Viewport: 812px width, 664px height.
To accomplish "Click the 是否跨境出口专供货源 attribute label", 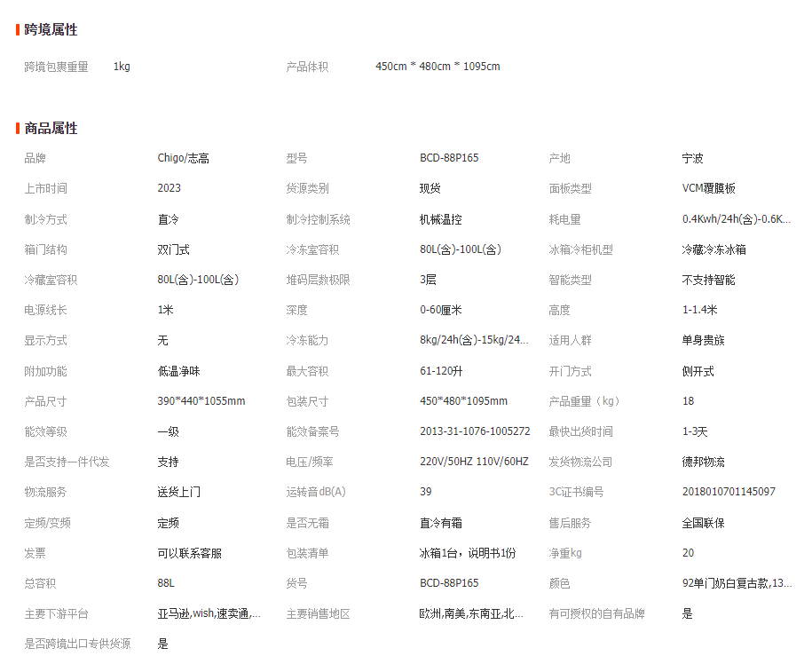I will 78,644.
